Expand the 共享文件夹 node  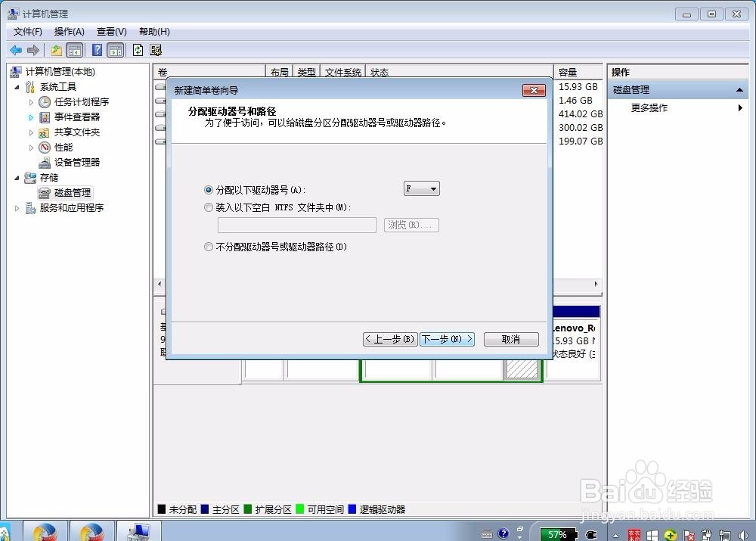pyautogui.click(x=31, y=132)
